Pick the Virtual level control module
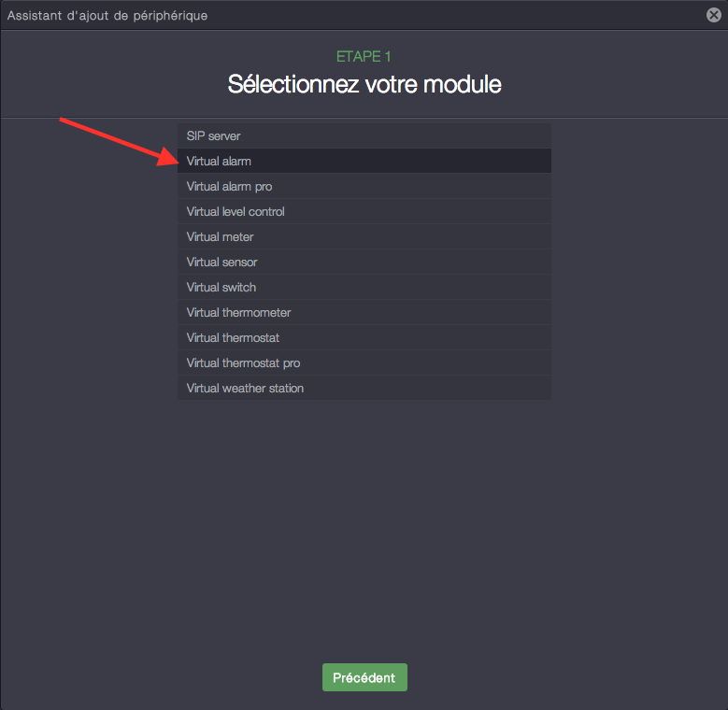 [364, 212]
